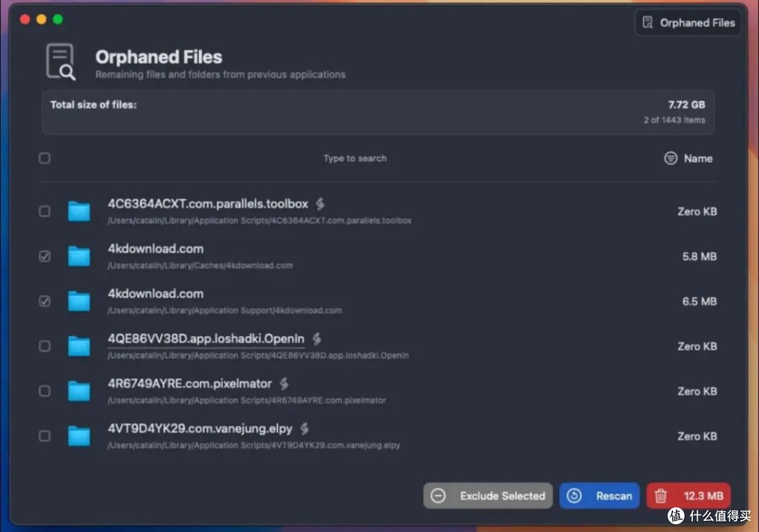
Task: Check the 4QE86VV38D.app.loshadki.OpenIn checkbox
Action: click(x=44, y=346)
